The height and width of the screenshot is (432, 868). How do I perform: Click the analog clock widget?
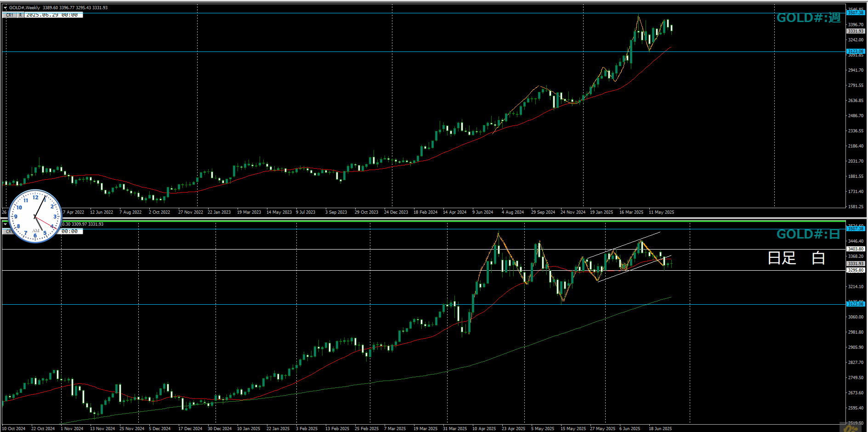tap(35, 216)
